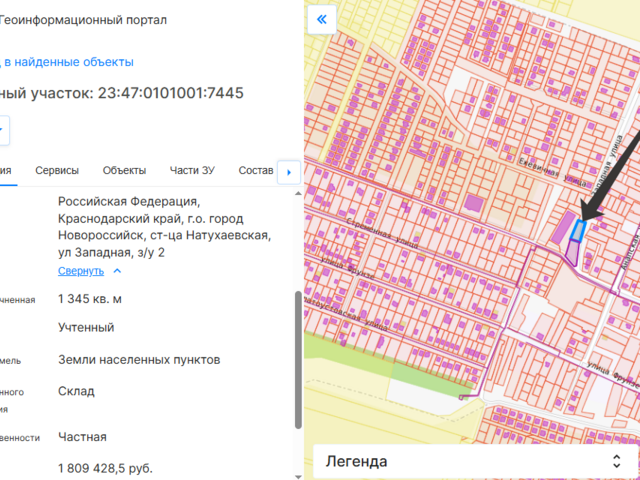Image resolution: width=640 pixels, height=480 pixels.
Task: Switch to the Сервисы tab
Action: point(57,170)
